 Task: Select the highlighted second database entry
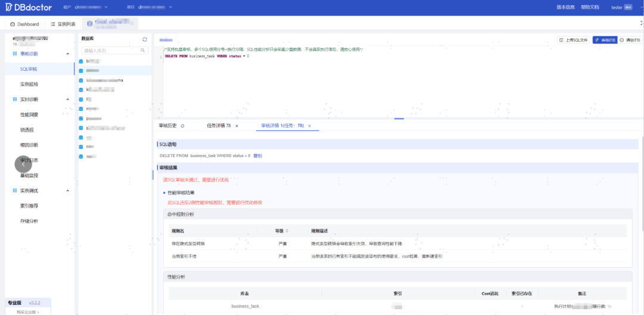(x=115, y=70)
